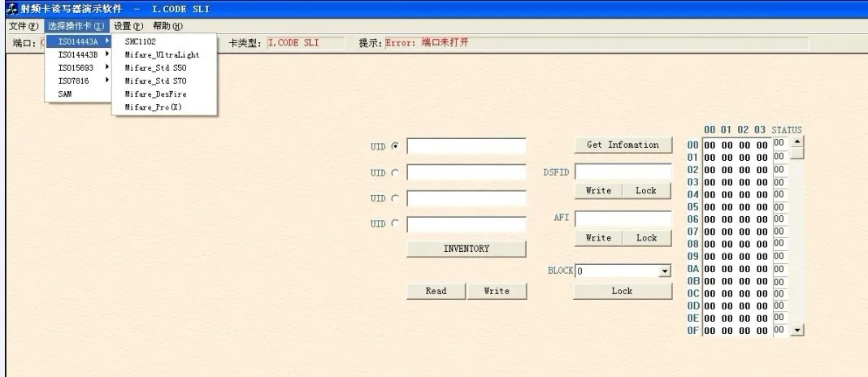The image size is (868, 377).
Task: Select Mifare_UltraLight card type
Action: (x=164, y=54)
